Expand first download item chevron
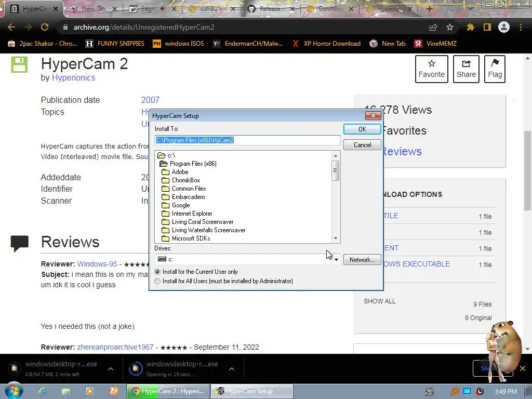 (x=111, y=369)
